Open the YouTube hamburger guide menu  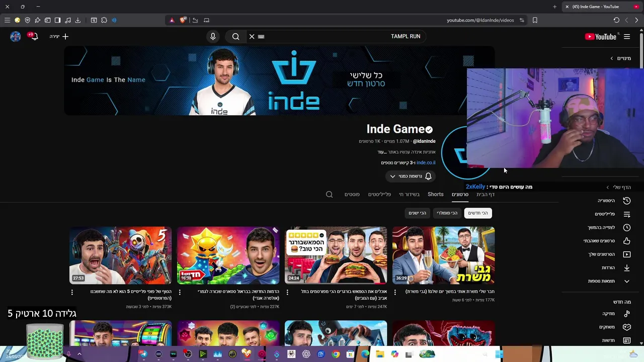(627, 37)
